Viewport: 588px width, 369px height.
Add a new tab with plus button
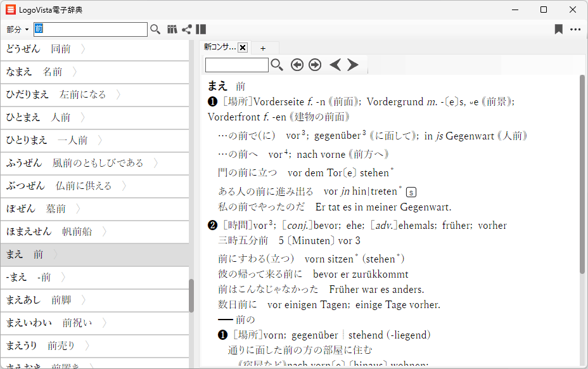pos(263,48)
